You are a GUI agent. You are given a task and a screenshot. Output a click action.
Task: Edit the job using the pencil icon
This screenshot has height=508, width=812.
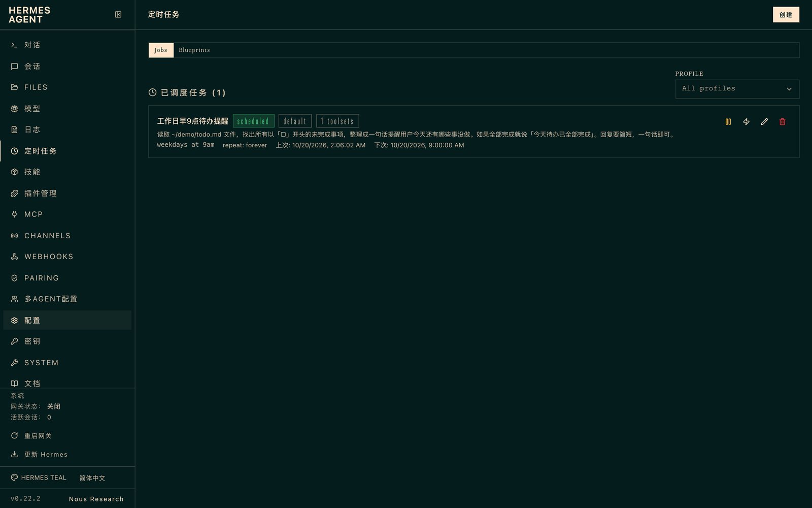[764, 122]
